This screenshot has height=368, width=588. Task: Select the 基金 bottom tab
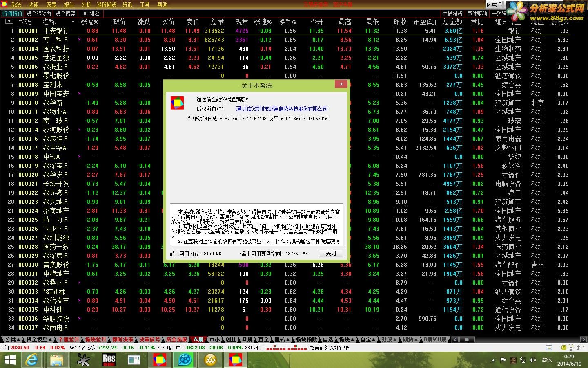pos(264,339)
